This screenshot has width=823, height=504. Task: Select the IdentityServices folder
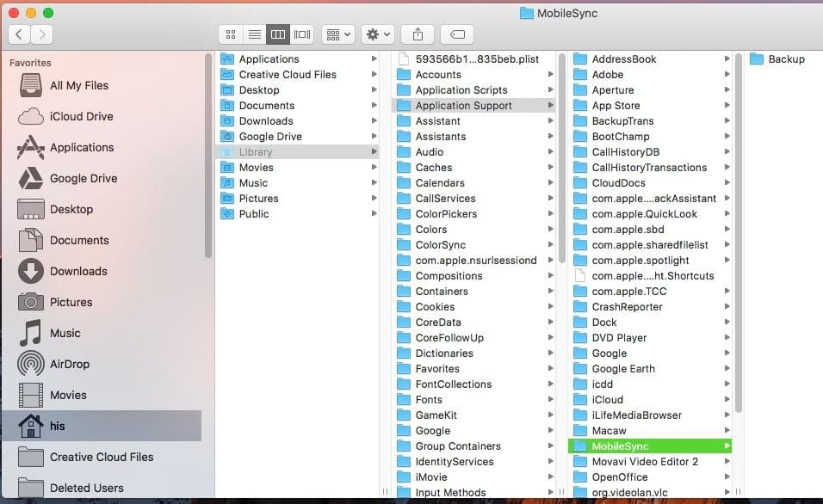coord(473,462)
